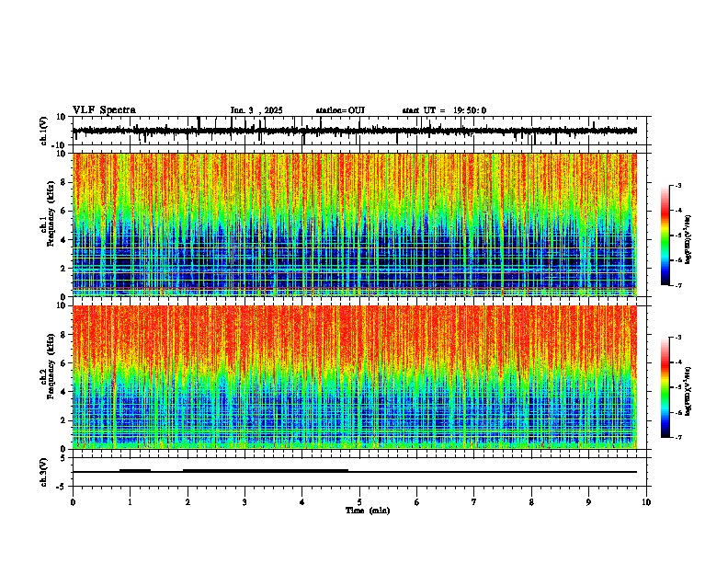Image resolution: width=728 pixels, height=563 pixels.
Task: Click the log(PSD) label beside ch.2 color bar
Action: tap(688, 391)
